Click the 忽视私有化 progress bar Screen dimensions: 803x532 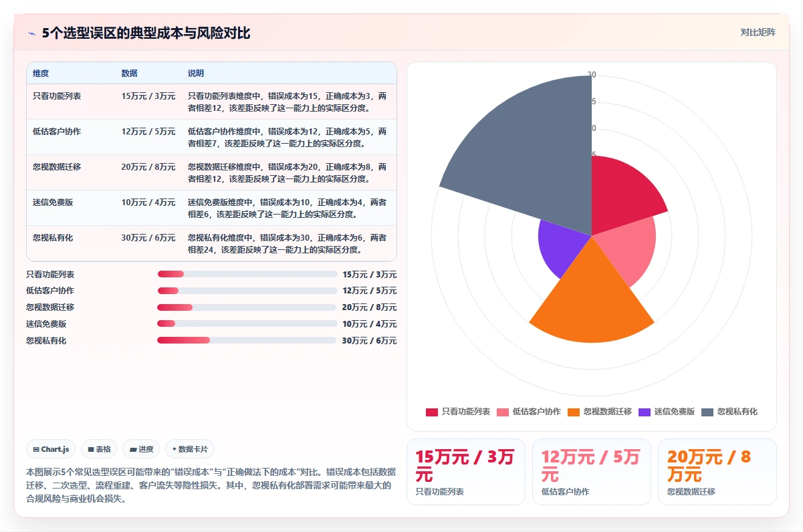pyautogui.click(x=247, y=340)
